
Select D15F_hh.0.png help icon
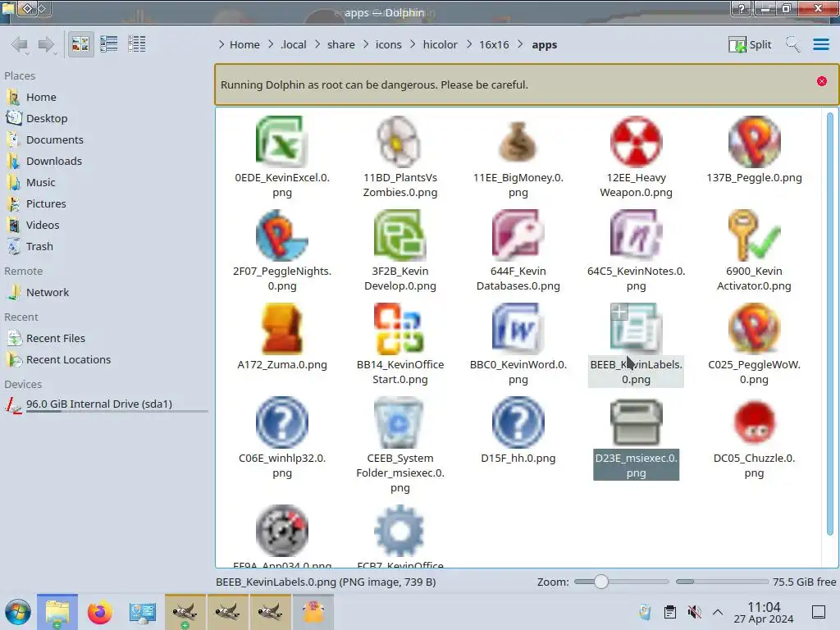click(x=518, y=422)
